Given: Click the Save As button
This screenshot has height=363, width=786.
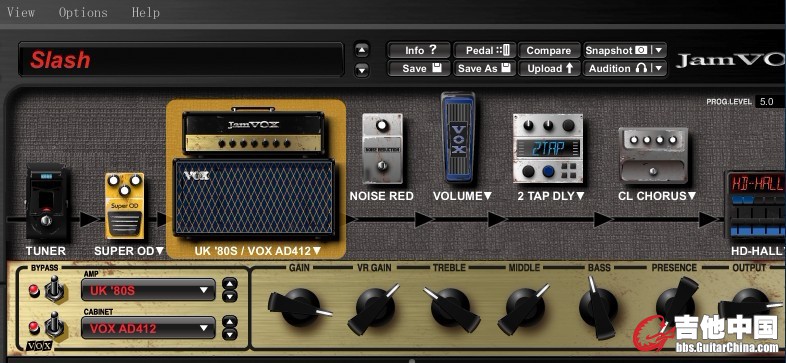Looking at the screenshot, I should [x=484, y=68].
